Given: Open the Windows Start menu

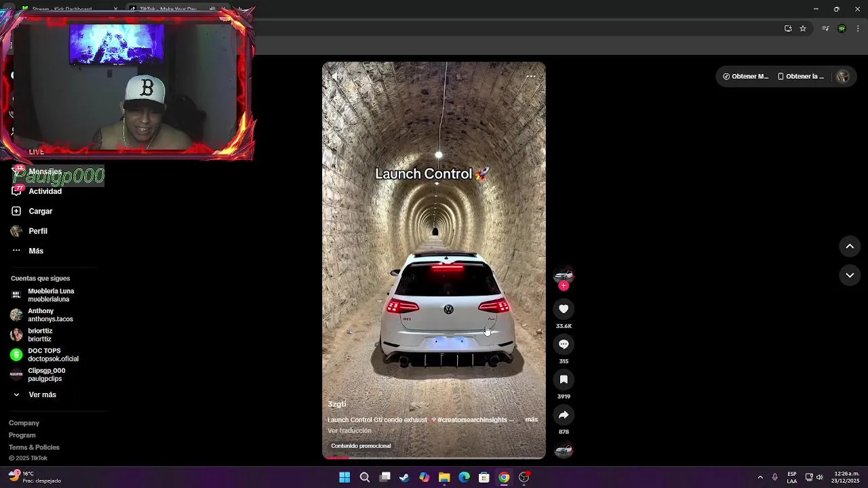Looking at the screenshot, I should point(344,477).
